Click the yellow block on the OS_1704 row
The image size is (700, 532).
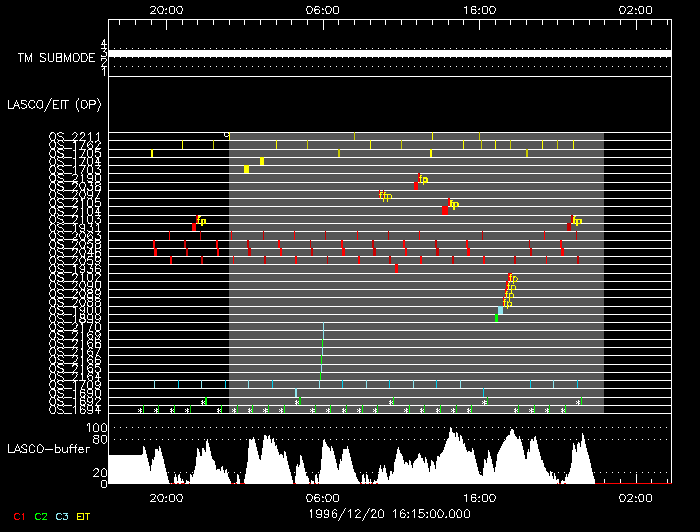(262, 161)
